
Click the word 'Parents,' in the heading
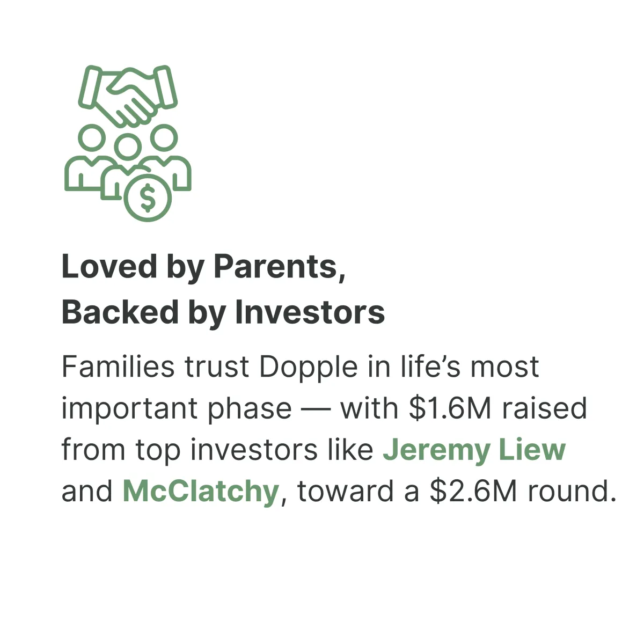coord(280,267)
